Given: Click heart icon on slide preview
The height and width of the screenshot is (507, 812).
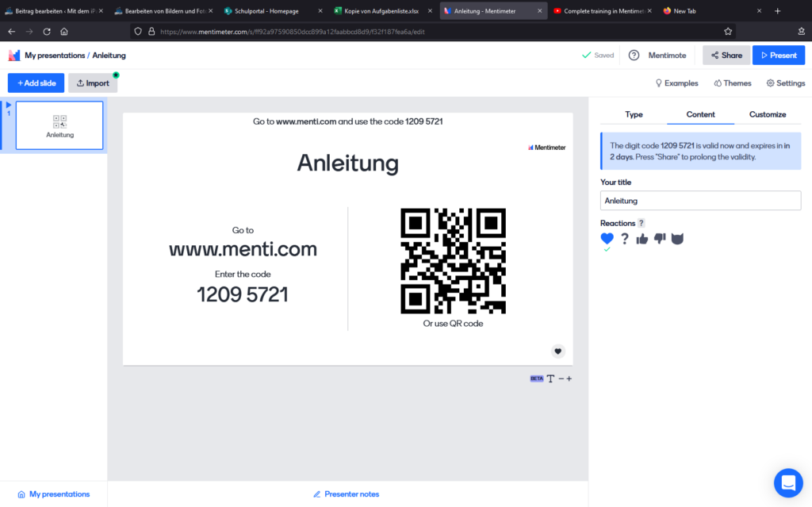Looking at the screenshot, I should (558, 351).
